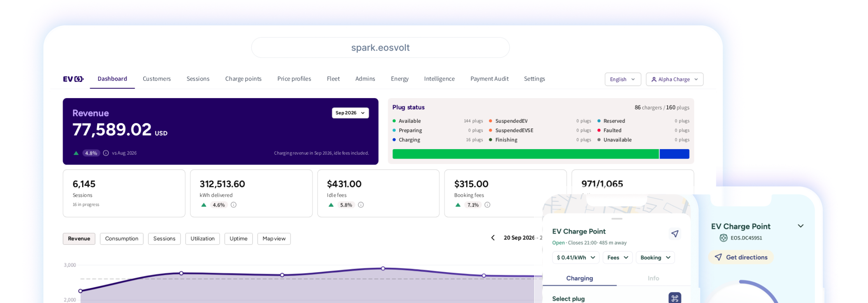Click the "16 in progress" text under Sessions

pyautogui.click(x=86, y=205)
